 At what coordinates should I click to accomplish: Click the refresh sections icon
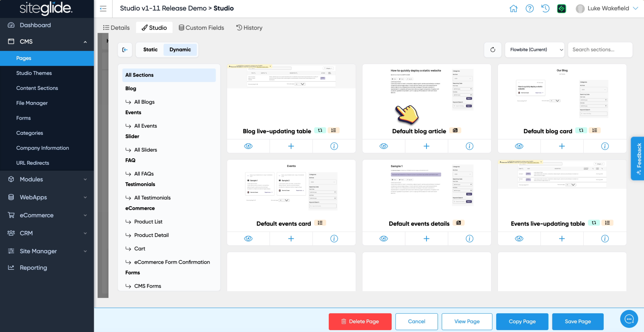[493, 50]
